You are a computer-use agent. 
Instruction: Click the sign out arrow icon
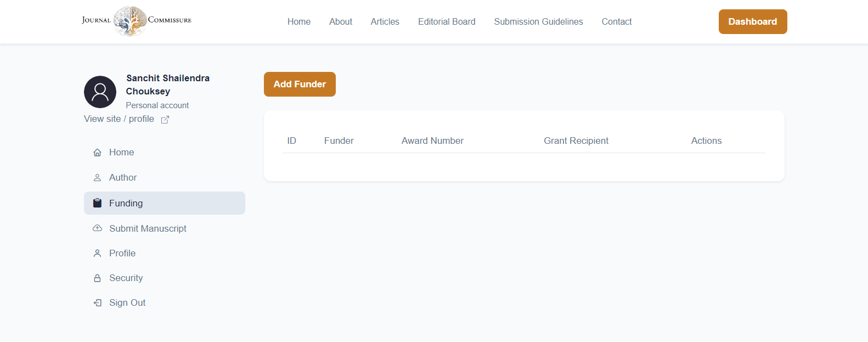pos(97,303)
